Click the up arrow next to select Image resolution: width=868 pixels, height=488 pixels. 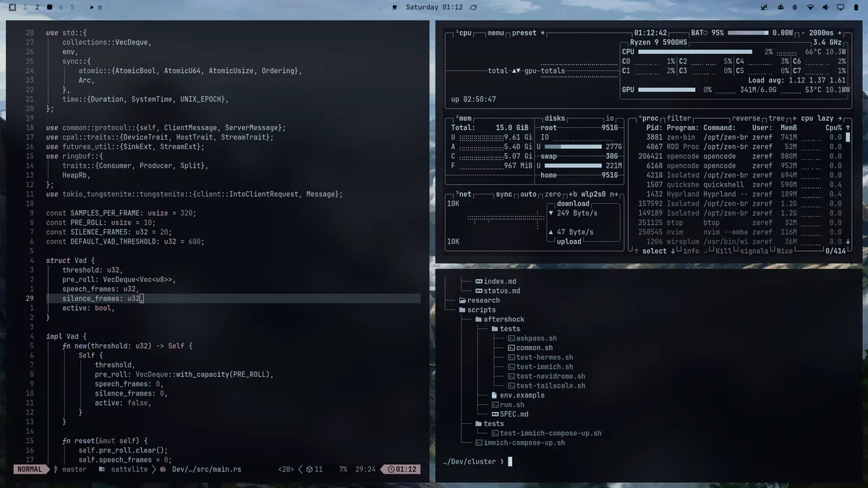coord(637,251)
